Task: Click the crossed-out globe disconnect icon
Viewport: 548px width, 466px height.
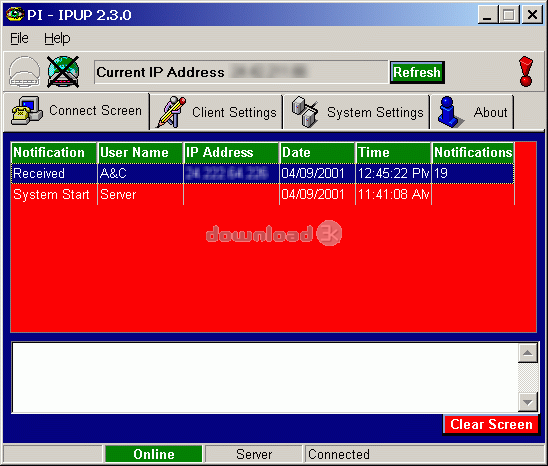Action: point(63,72)
